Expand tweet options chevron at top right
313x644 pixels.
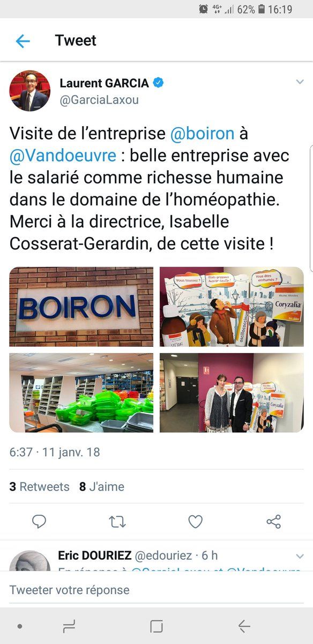(300, 82)
